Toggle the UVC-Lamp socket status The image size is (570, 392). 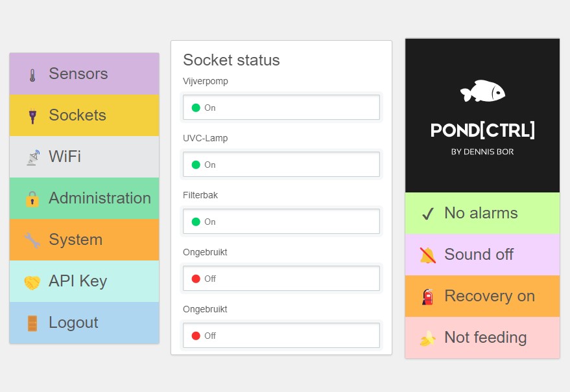tap(281, 165)
